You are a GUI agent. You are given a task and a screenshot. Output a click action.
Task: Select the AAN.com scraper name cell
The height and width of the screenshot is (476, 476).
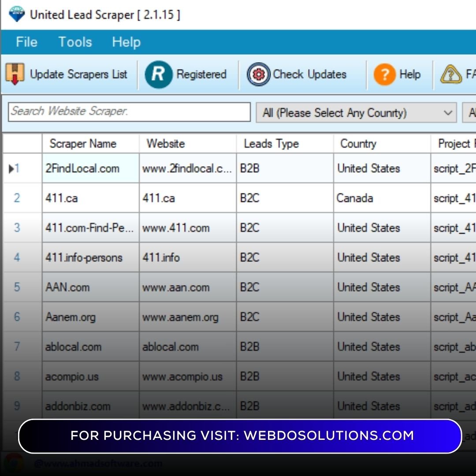(90, 287)
